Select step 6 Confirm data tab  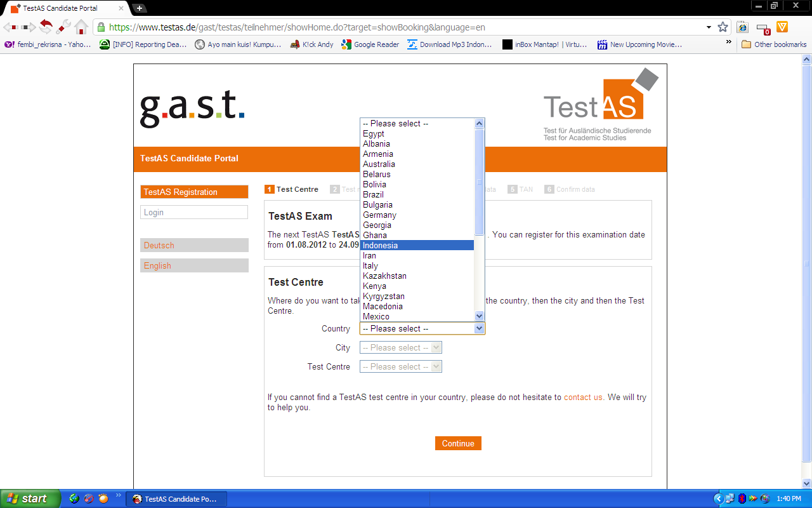(570, 189)
